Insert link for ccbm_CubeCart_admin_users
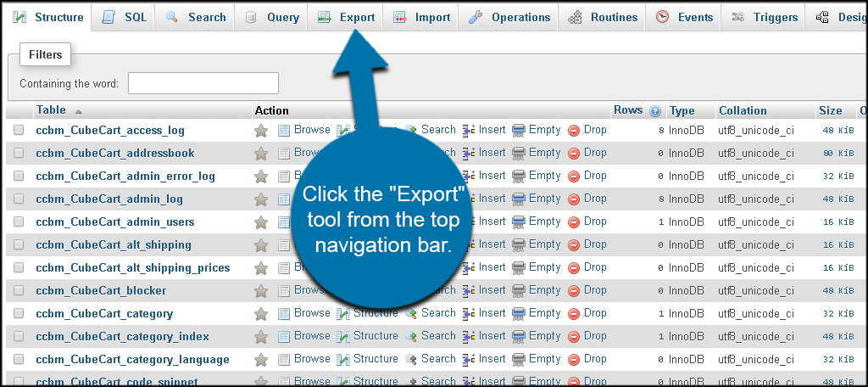This screenshot has height=387, width=868. (x=492, y=222)
